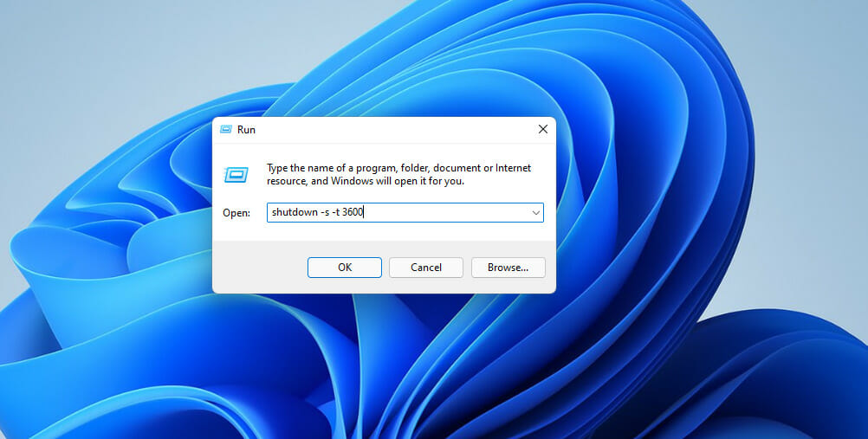This screenshot has height=439, width=868.
Task: Click the small Run icon in title bar
Action: click(x=225, y=129)
